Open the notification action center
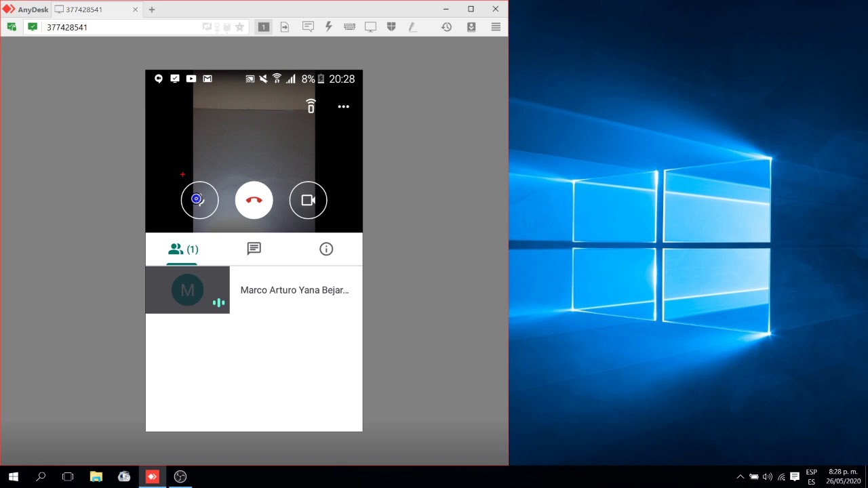This screenshot has width=868, height=488. pyautogui.click(x=795, y=476)
